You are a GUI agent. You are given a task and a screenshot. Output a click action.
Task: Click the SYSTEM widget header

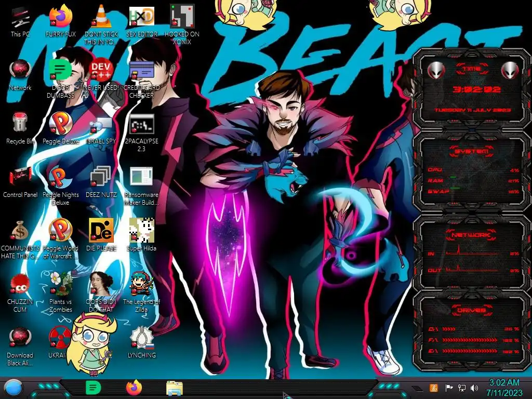click(x=472, y=151)
